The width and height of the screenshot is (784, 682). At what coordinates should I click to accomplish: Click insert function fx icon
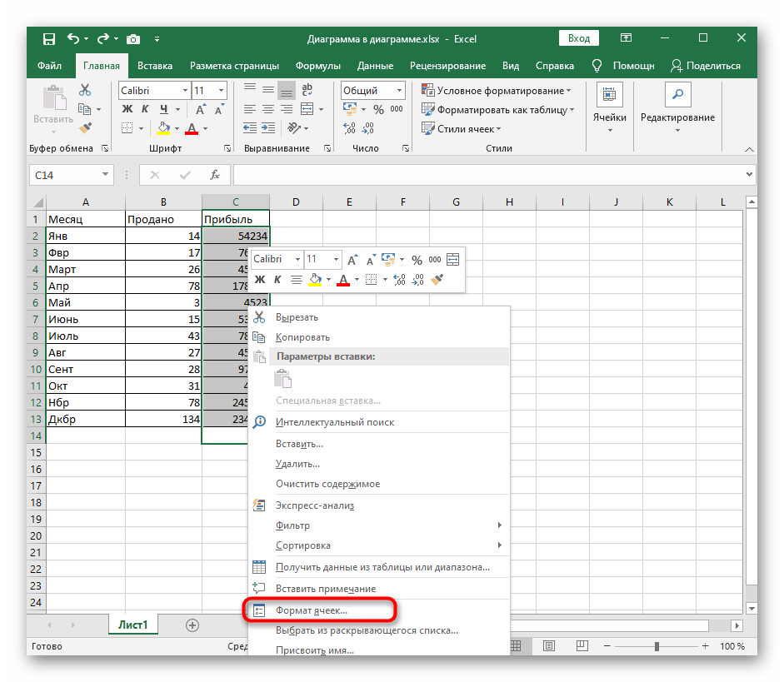point(215,175)
